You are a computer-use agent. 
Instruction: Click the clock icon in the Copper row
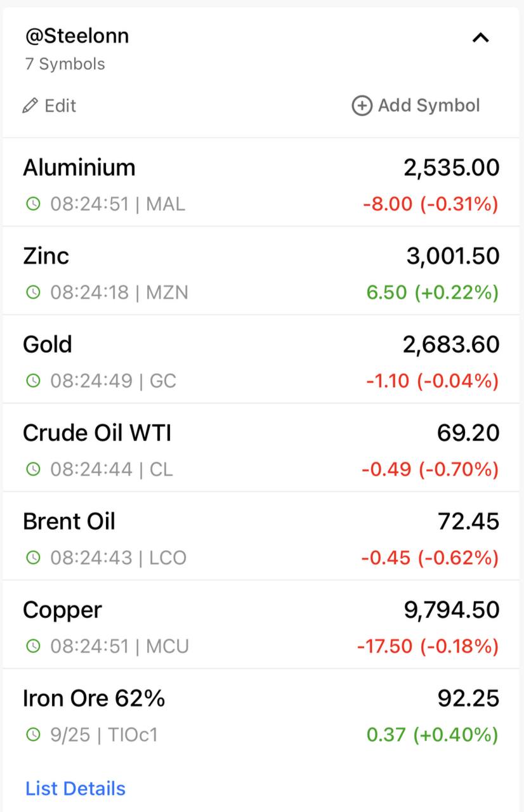(x=32, y=646)
